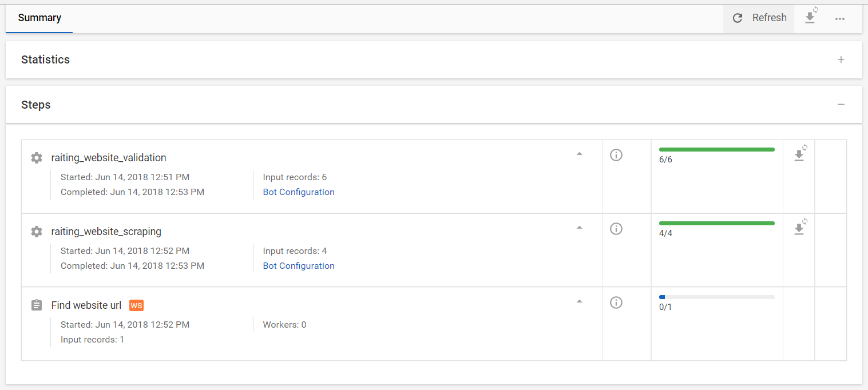Viewport: 868px width, 390px height.
Task: Click the 6/6 green progress bar
Action: (x=717, y=149)
